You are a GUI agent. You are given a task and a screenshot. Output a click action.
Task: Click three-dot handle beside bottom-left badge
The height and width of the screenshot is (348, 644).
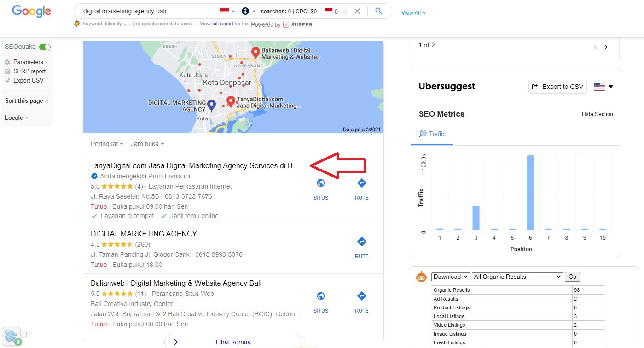coord(27,334)
